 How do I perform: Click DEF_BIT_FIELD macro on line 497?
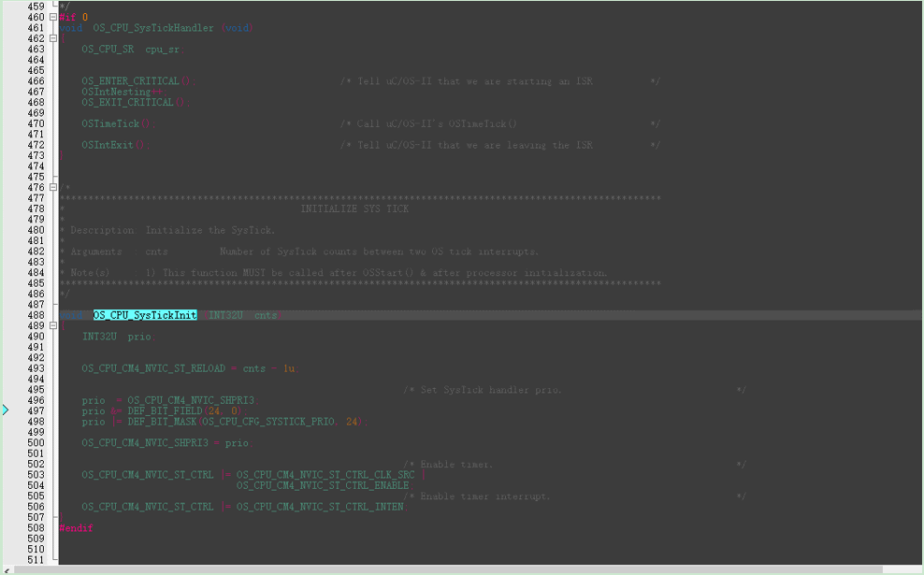[x=165, y=410]
